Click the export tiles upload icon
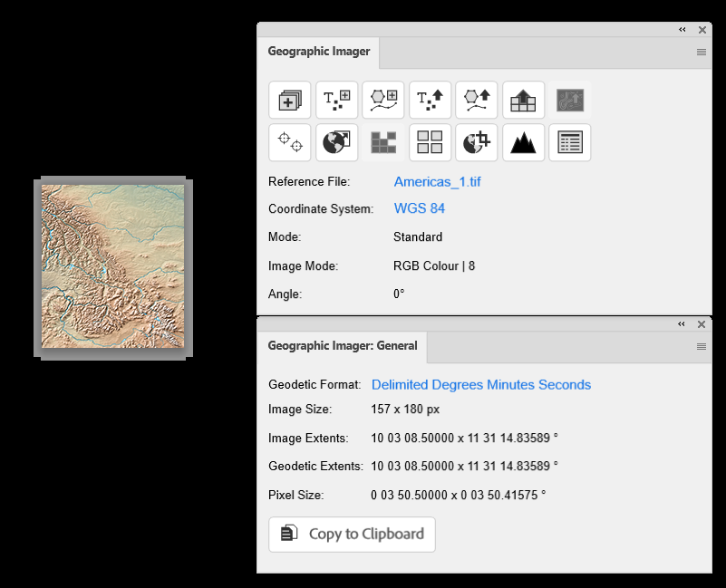Screen dimensions: 726x588 [523, 100]
